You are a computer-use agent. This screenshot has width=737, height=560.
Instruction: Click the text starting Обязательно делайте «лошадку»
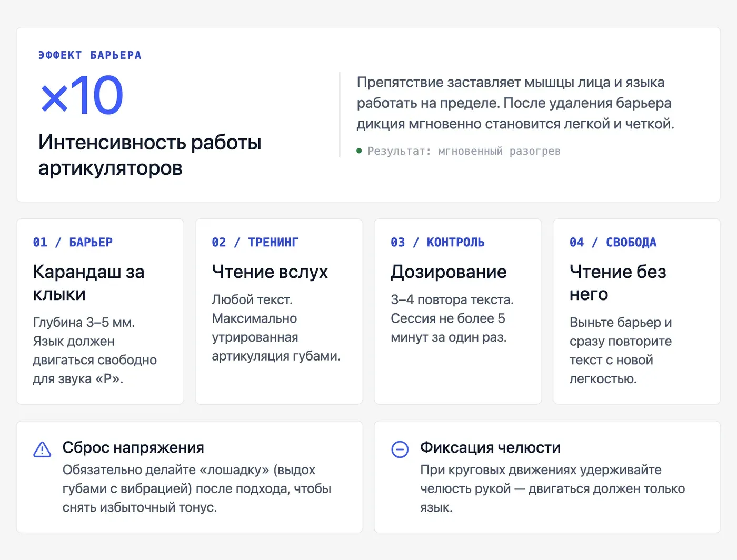pyautogui.click(x=197, y=489)
